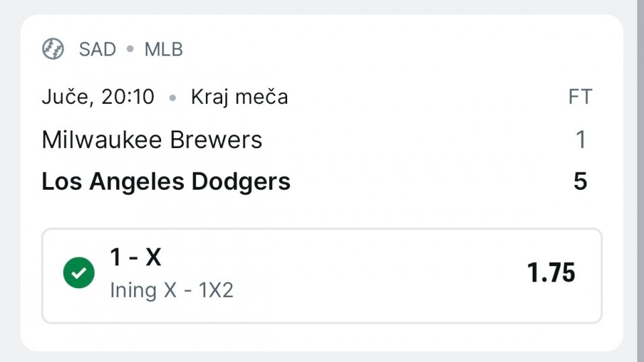Click the Kraj meča status text

point(239,97)
